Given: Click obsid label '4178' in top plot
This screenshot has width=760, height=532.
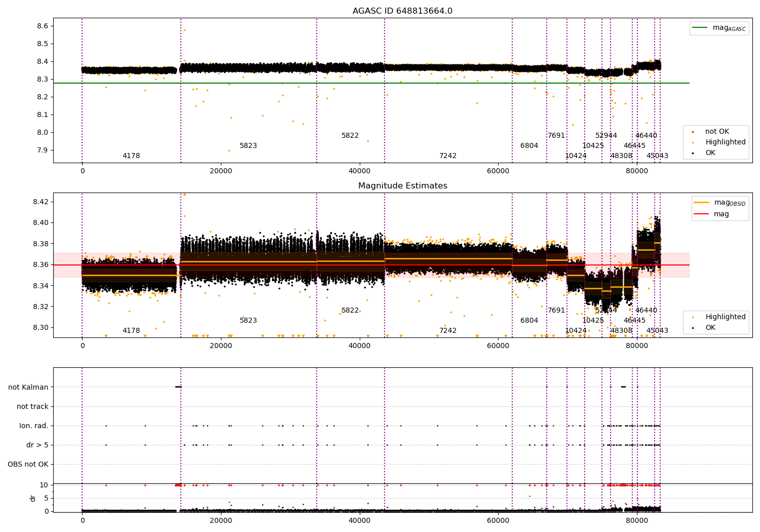Looking at the screenshot, I should point(131,156).
